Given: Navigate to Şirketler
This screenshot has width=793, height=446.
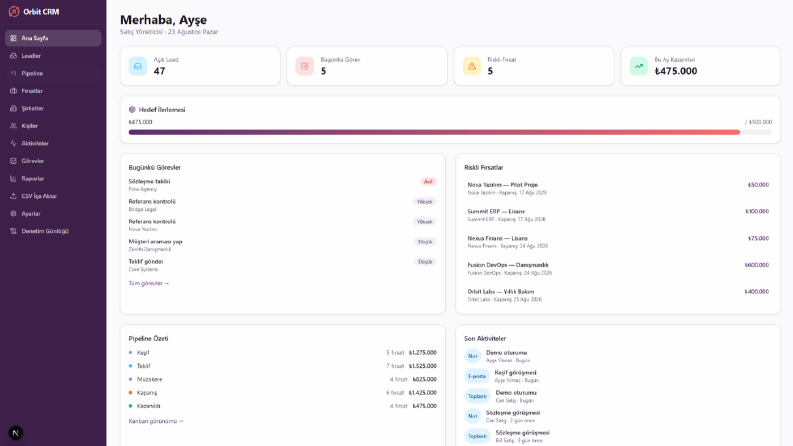Looking at the screenshot, I should point(53,108).
